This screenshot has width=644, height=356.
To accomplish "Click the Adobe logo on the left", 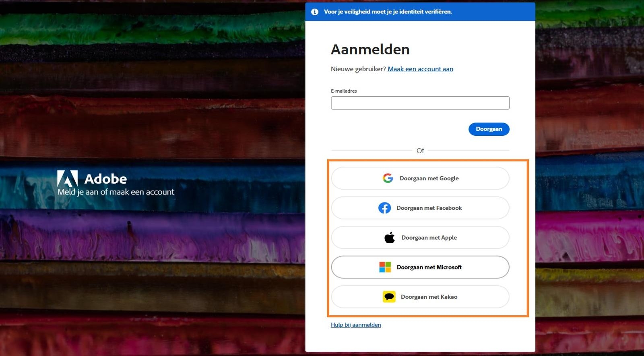I will coord(67,178).
